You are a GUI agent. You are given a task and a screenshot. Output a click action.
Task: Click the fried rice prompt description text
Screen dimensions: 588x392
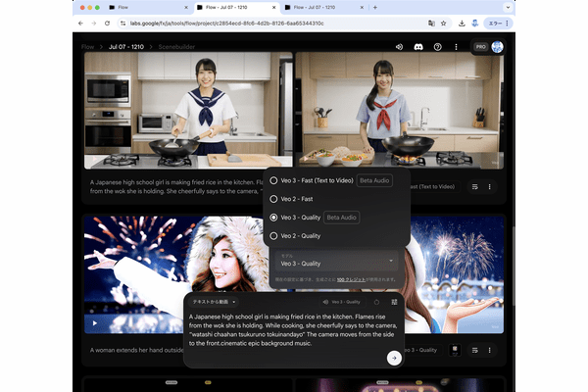[x=176, y=186]
